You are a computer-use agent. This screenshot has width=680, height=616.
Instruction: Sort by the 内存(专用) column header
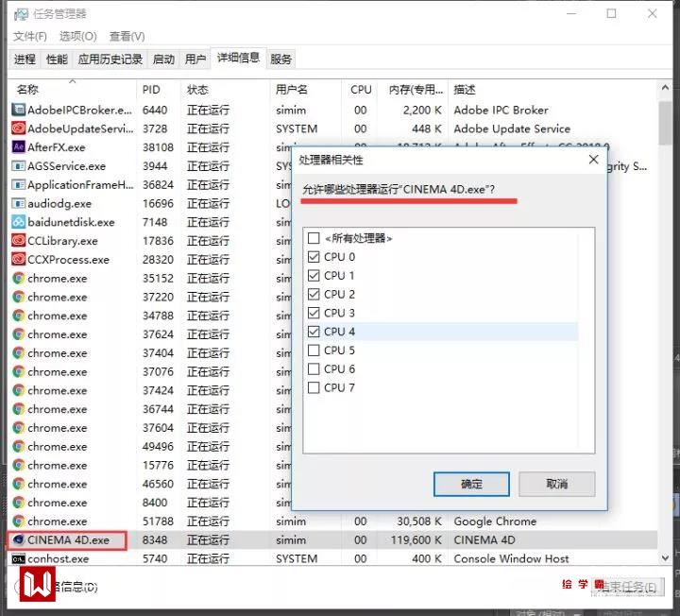(415, 90)
